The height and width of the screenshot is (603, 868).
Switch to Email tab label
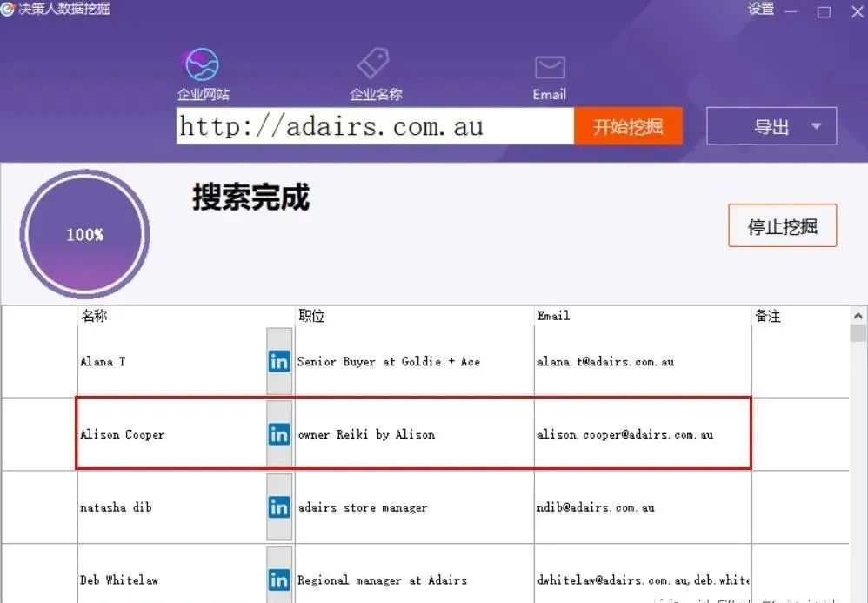point(549,95)
